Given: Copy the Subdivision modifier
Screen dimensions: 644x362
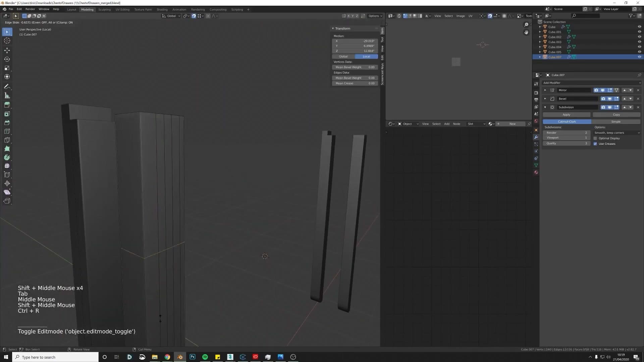Looking at the screenshot, I should pos(616,115).
